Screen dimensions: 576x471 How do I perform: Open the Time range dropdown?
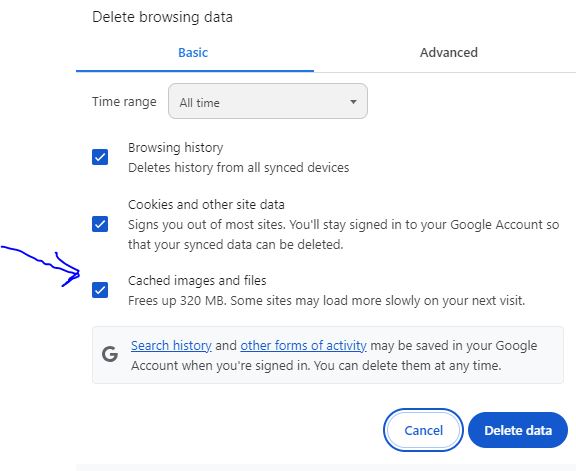click(268, 101)
